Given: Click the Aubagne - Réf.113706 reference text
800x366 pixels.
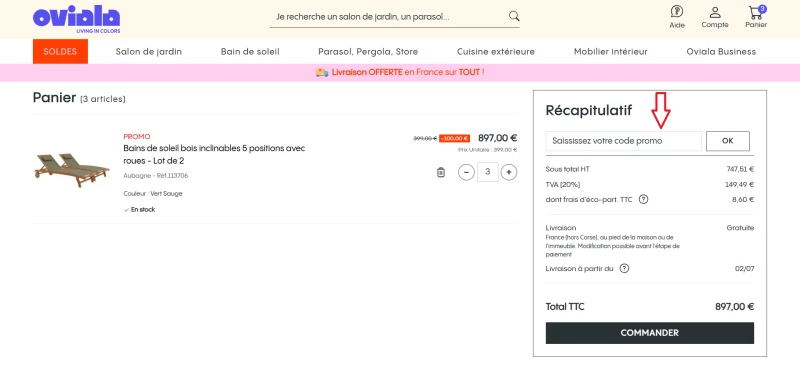Looking at the screenshot, I should pyautogui.click(x=156, y=176).
